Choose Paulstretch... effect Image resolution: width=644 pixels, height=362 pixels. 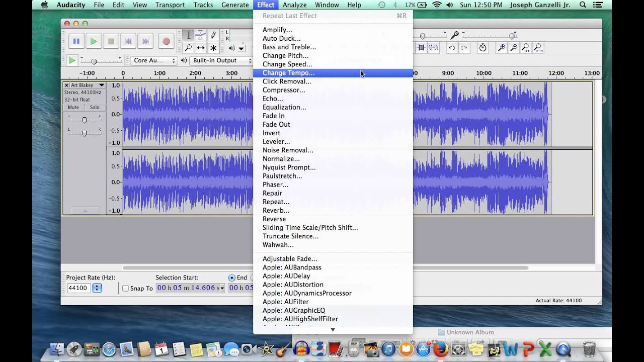(x=333, y=176)
